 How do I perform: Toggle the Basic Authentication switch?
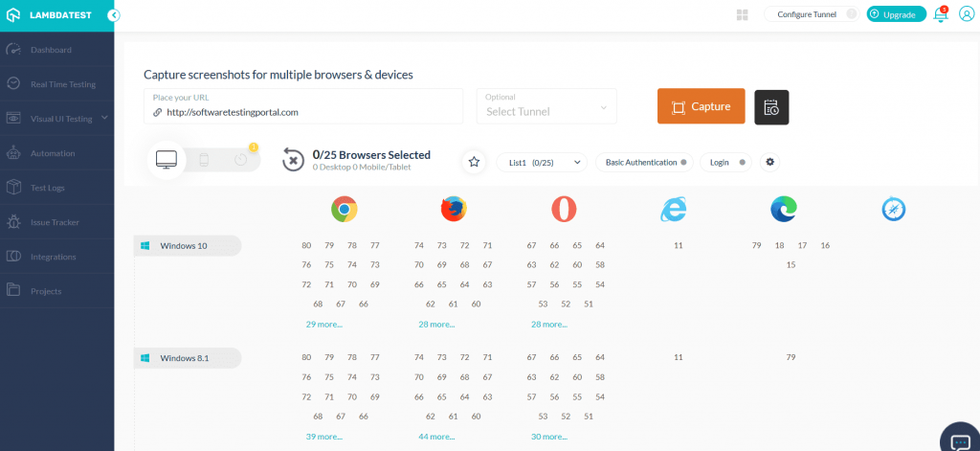coord(683,163)
